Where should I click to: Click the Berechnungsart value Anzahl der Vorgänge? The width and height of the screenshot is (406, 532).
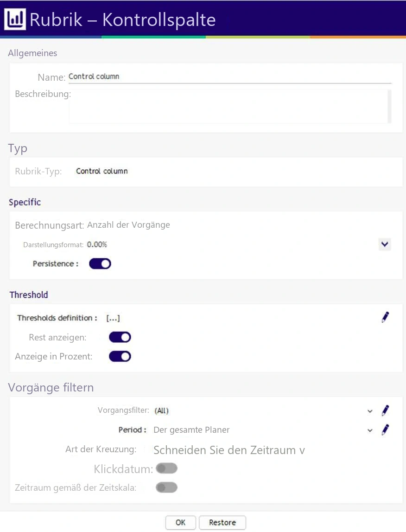pos(128,225)
